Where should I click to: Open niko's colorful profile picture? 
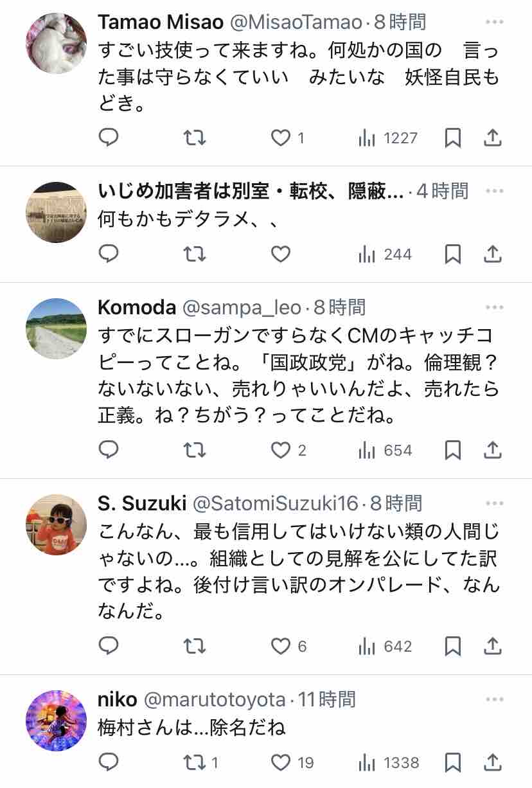pos(56,721)
